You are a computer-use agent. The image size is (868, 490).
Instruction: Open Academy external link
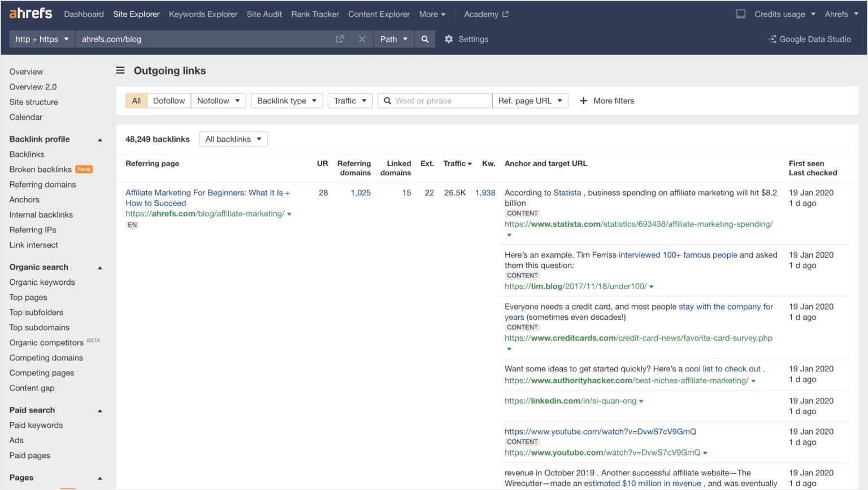point(486,14)
